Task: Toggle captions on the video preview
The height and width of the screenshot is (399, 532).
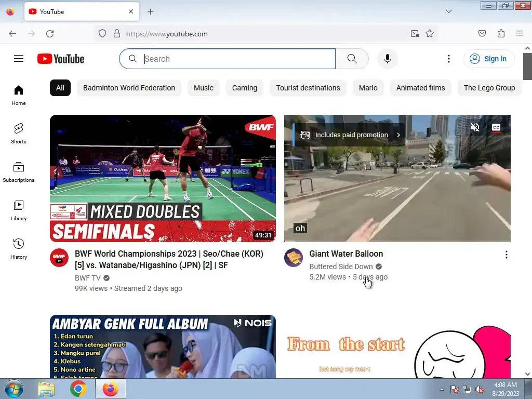Action: pyautogui.click(x=496, y=127)
